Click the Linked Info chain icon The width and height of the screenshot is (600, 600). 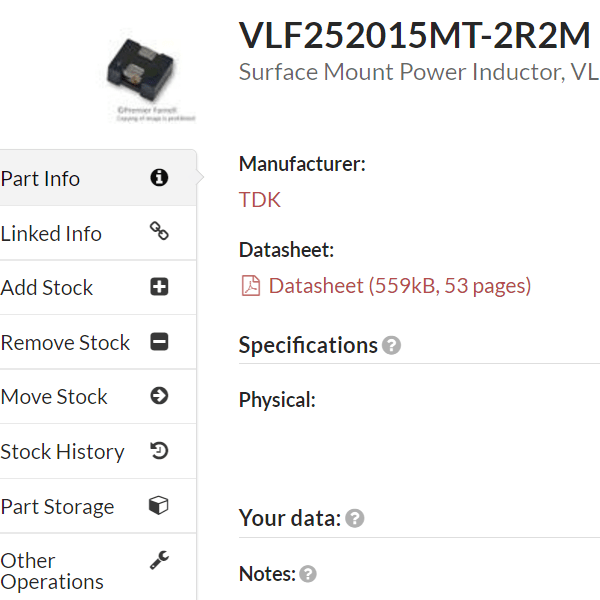click(159, 232)
